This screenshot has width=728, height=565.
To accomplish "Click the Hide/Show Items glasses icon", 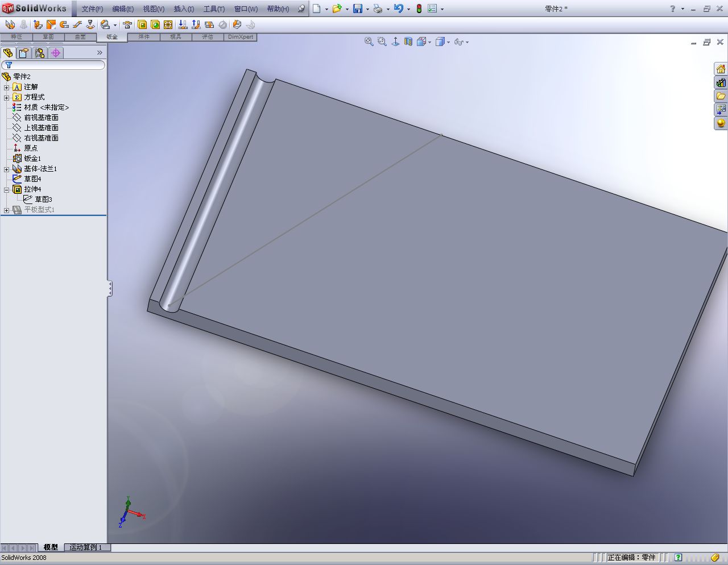I will point(458,41).
